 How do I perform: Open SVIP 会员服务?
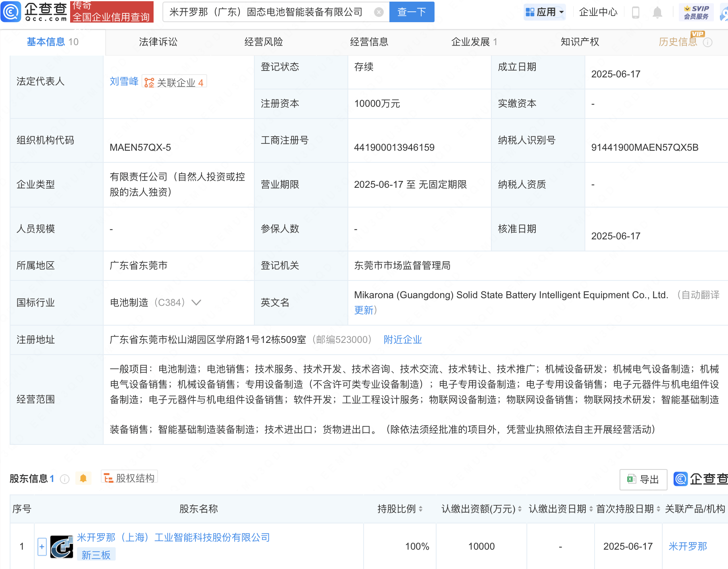pyautogui.click(x=696, y=12)
